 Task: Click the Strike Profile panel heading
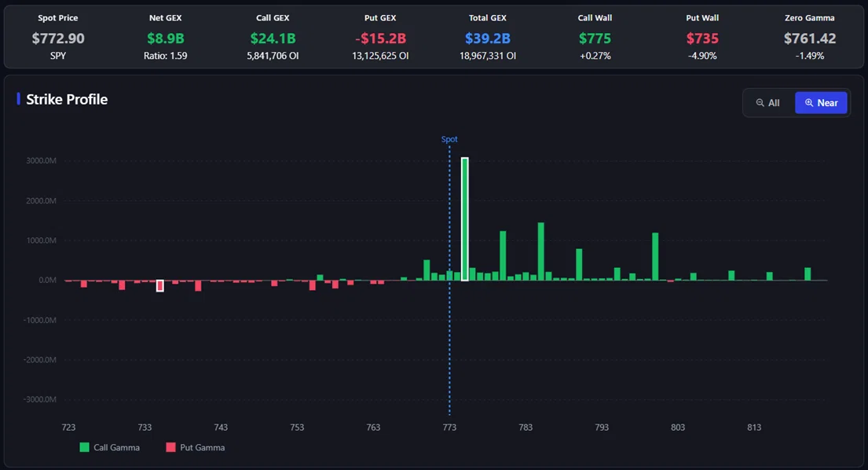67,100
